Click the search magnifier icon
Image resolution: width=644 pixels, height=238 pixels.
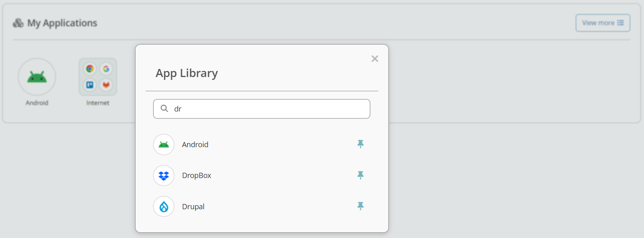coord(164,109)
